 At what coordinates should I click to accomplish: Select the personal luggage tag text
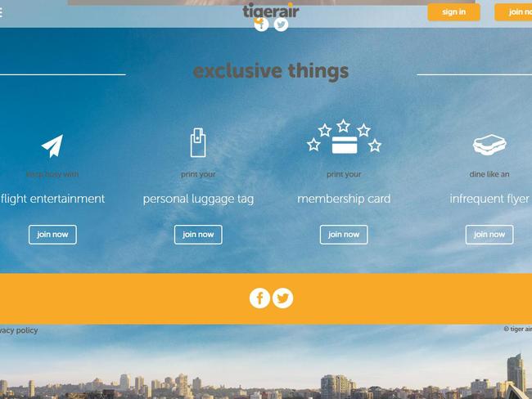(198, 199)
